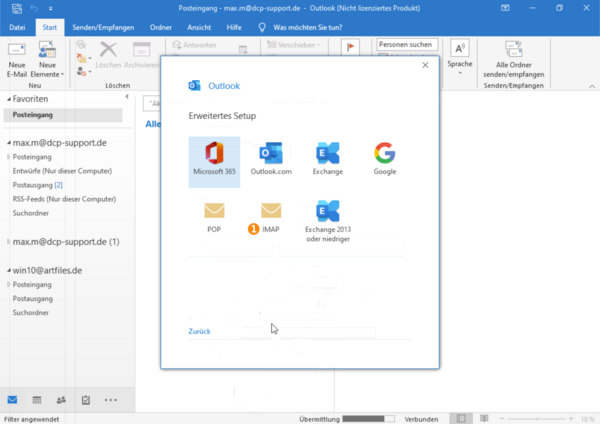600x424 pixels.
Task: Open Entwürfe (Nur dieser Computer) folder
Action: coord(62,171)
